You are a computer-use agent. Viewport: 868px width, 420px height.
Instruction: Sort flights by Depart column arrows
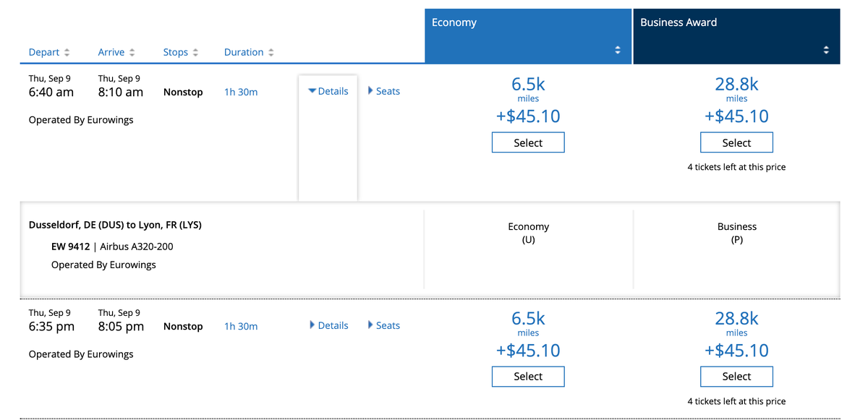click(67, 53)
